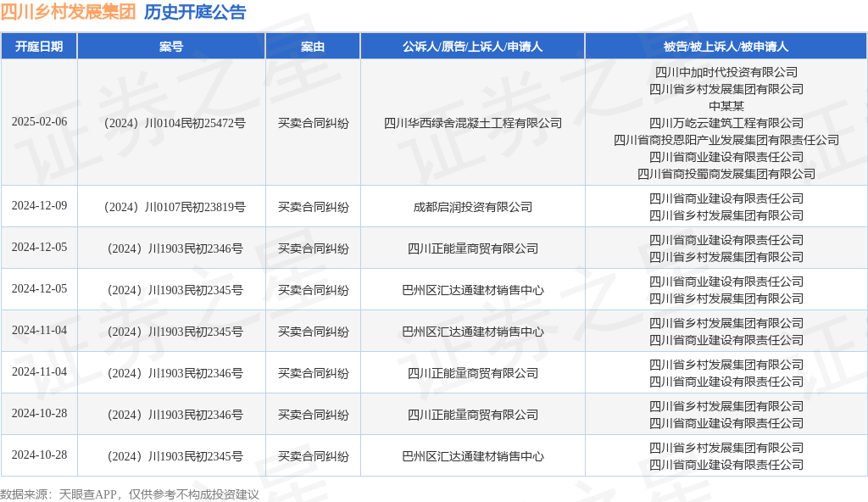
Task: Select '巴州区汇达通建材销售中心' in the 2024-12-05 row
Action: coord(473,290)
